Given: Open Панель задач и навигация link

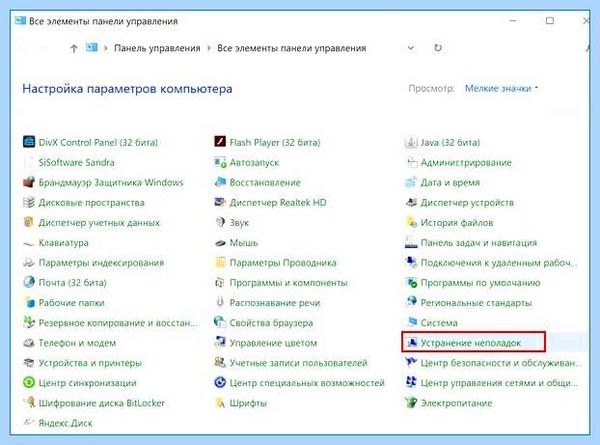Looking at the screenshot, I should (x=479, y=243).
